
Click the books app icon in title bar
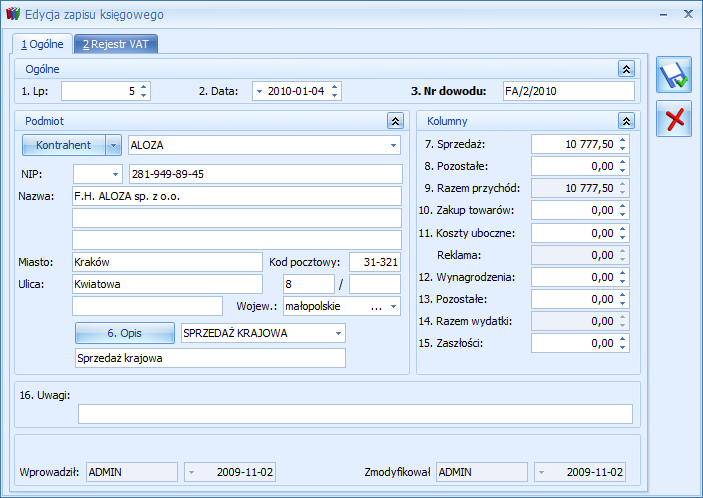point(13,14)
